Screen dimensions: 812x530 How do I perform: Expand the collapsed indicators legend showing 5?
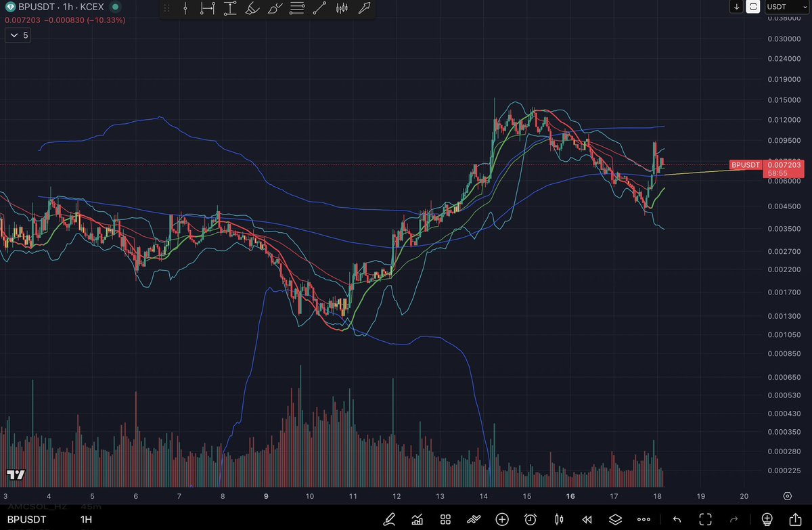[18, 35]
